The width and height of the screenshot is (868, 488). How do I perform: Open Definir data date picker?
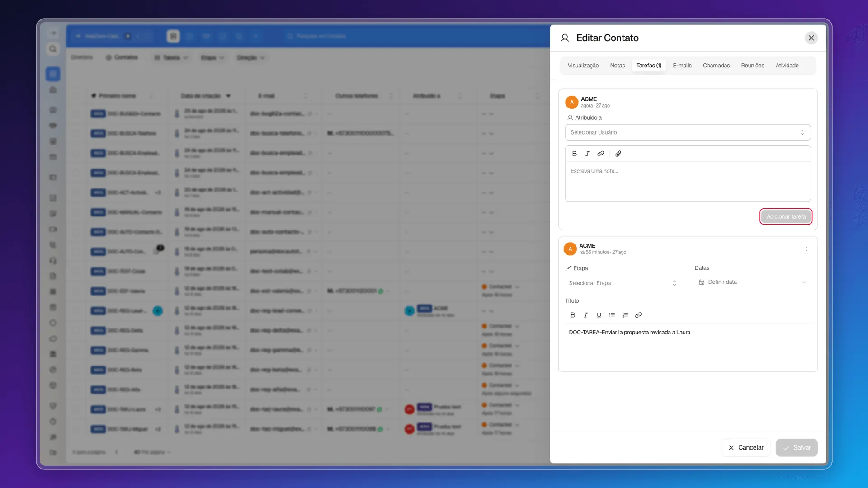click(x=753, y=282)
